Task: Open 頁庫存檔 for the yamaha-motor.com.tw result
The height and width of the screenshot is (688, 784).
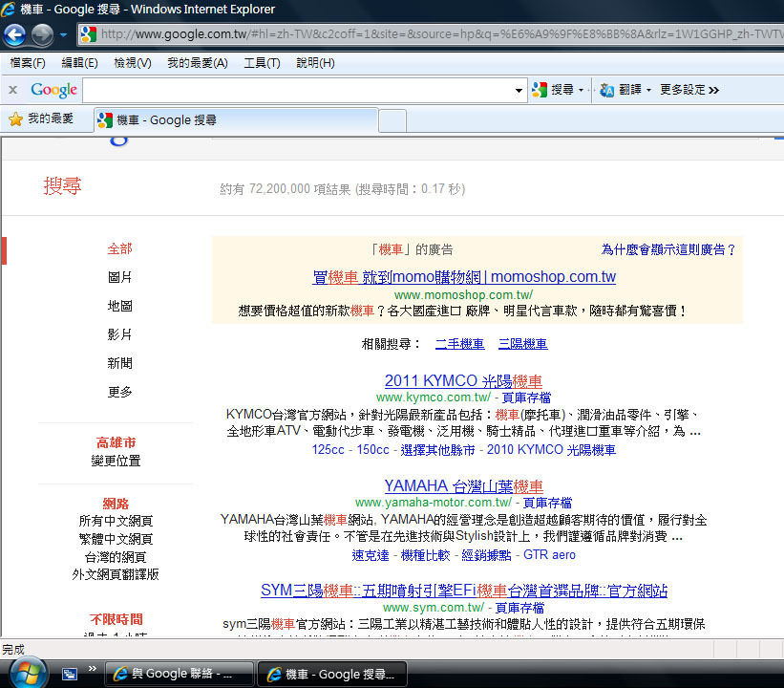Action: pyautogui.click(x=547, y=503)
